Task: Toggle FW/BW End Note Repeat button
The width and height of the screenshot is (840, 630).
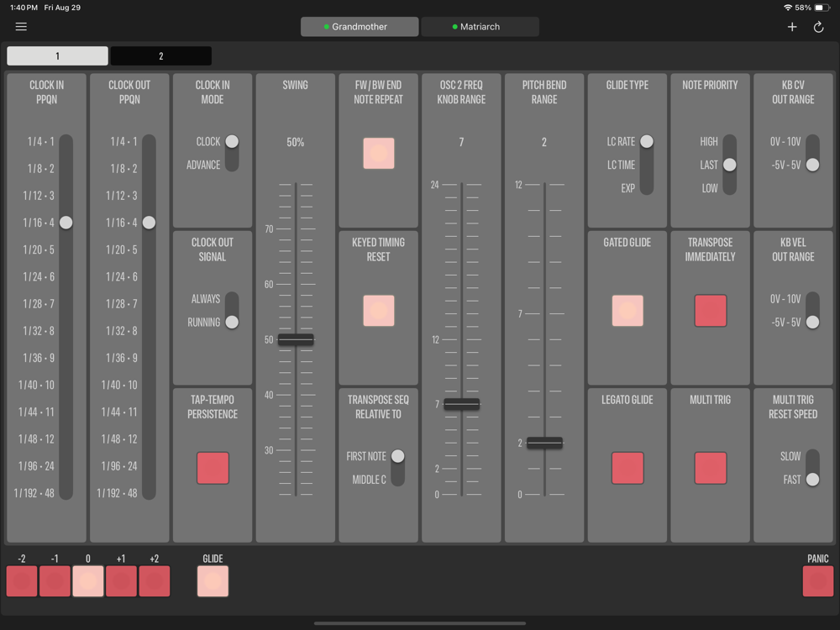Action: (x=379, y=153)
